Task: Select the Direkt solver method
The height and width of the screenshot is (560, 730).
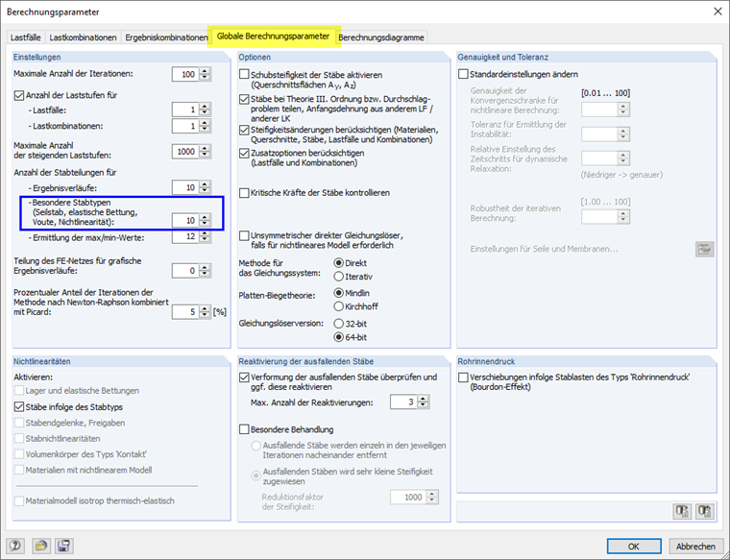Action: 339,263
